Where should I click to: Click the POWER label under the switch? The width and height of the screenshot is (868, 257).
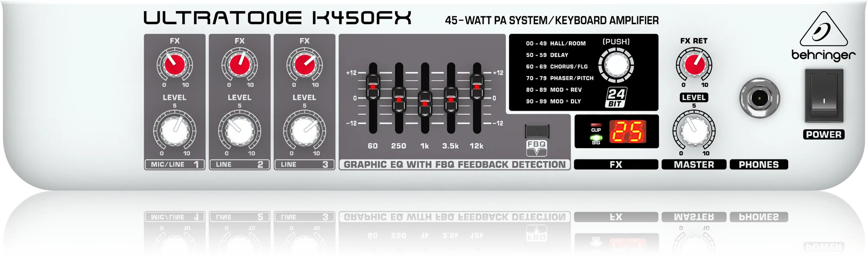tap(824, 134)
